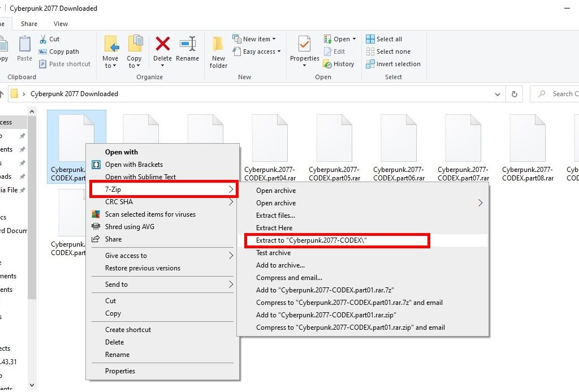Screen dimensions: 579x392
Task: Choose Extract Here in 7-Zip submenu
Action: tap(362, 228)
